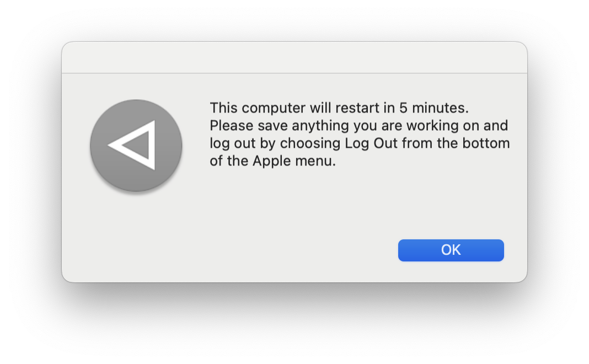This screenshot has height=364, width=589.
Task: Click the sentence starting with Please save
Action: pos(358,125)
